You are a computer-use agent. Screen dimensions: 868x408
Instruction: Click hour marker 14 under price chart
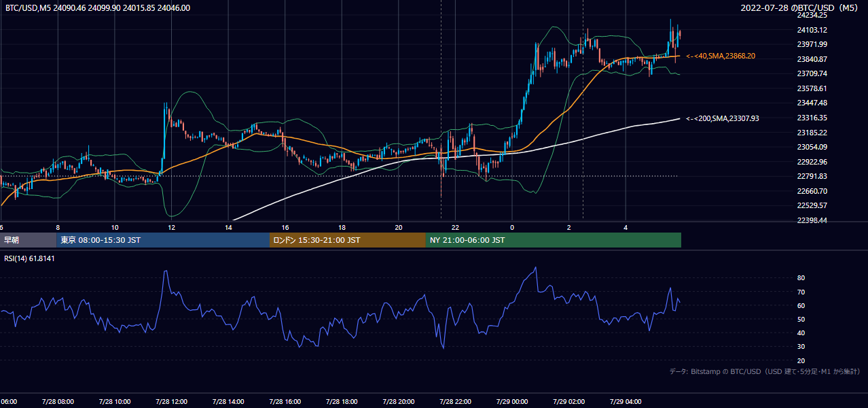point(228,227)
